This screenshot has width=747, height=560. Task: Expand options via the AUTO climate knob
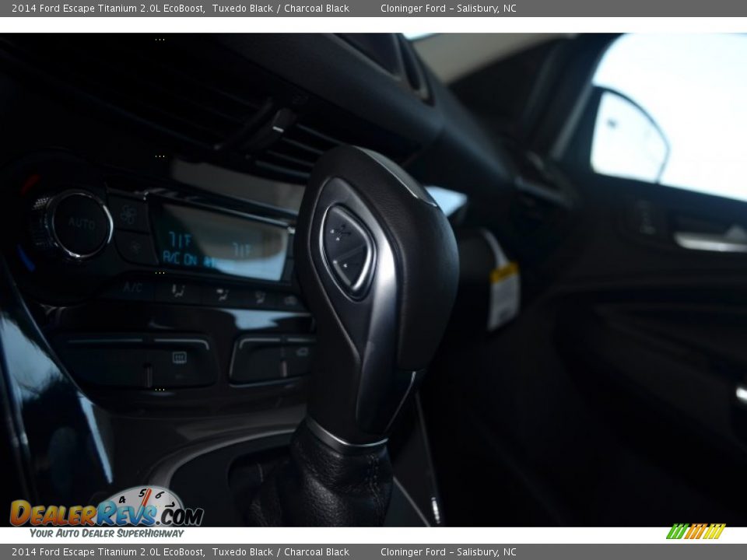pos(80,223)
